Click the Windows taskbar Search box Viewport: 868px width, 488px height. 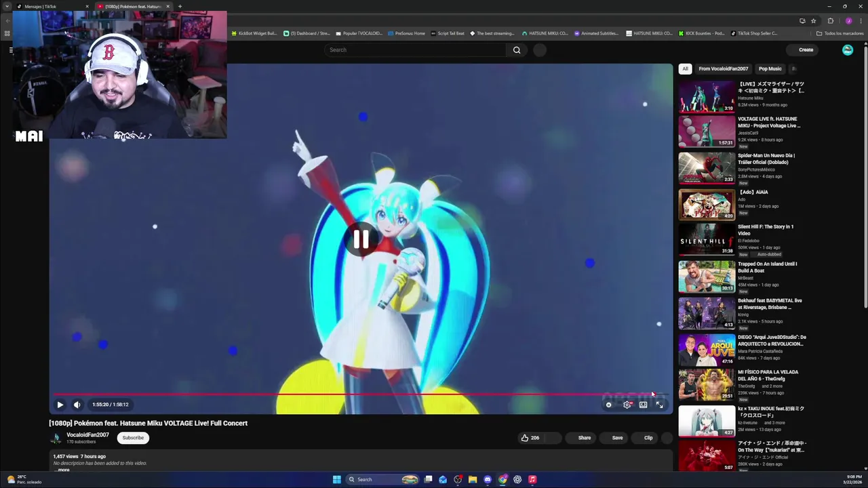382,479
